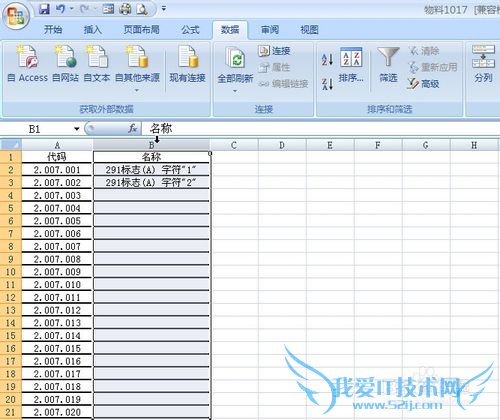Click the 现有连接 button
The height and width of the screenshot is (420, 500).
(x=187, y=64)
